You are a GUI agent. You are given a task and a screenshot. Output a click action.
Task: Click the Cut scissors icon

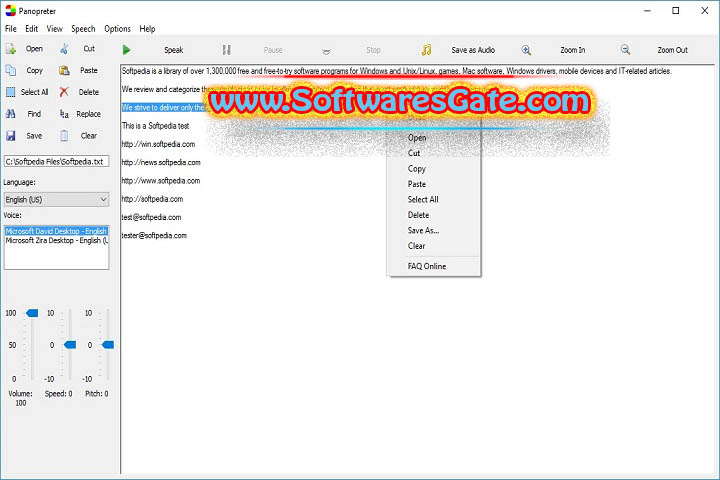pos(64,48)
